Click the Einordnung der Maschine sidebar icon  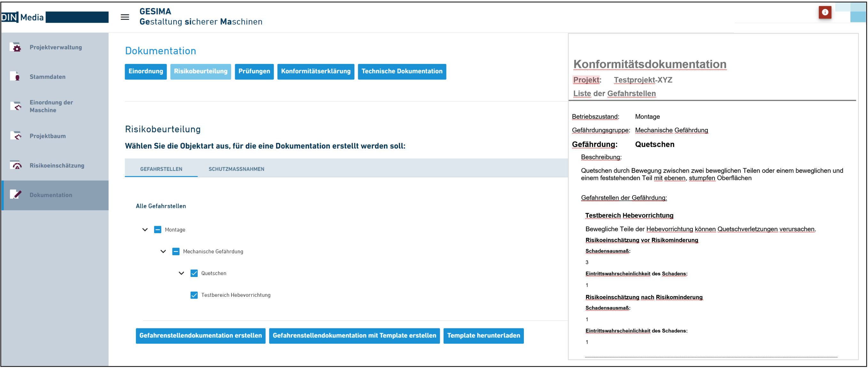coord(15,106)
